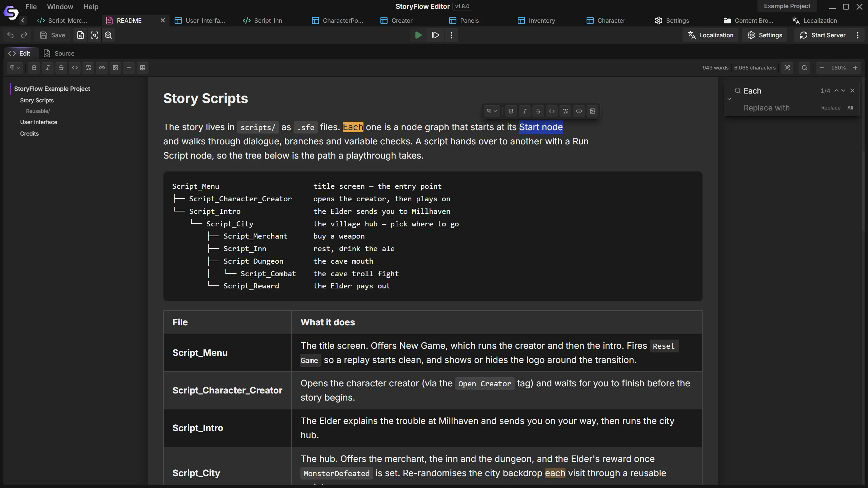Clear formatting in the floating selection toolbar
This screenshot has width=868, height=488.
[565, 111]
